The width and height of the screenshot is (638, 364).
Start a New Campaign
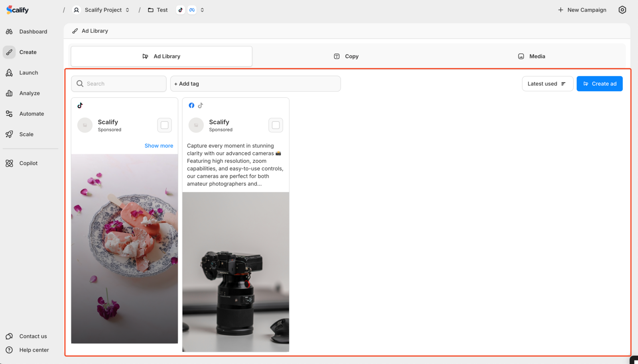coord(582,10)
